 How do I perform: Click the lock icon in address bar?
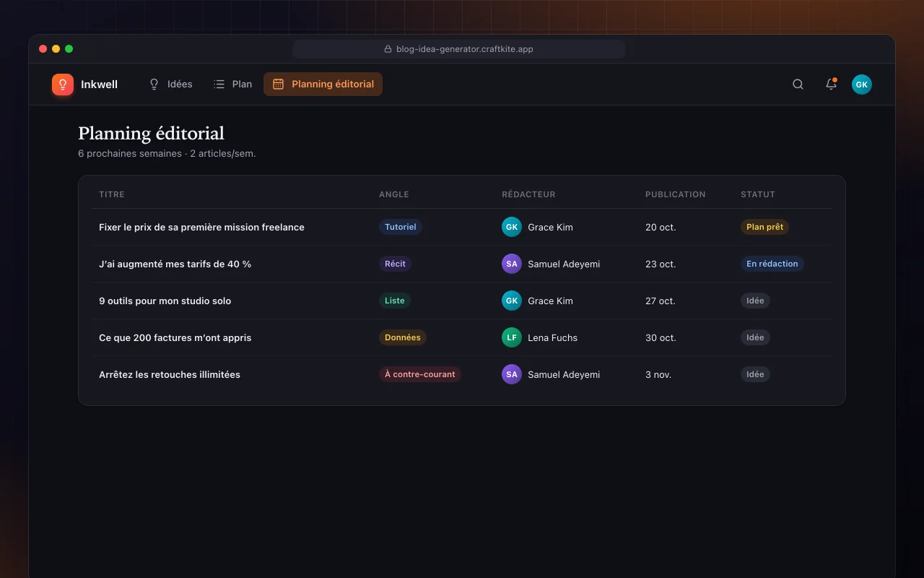tap(389, 49)
